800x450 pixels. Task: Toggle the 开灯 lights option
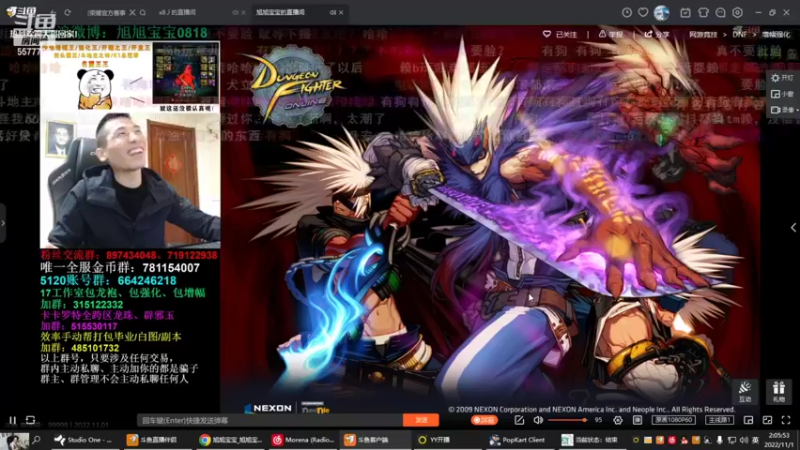783,78
